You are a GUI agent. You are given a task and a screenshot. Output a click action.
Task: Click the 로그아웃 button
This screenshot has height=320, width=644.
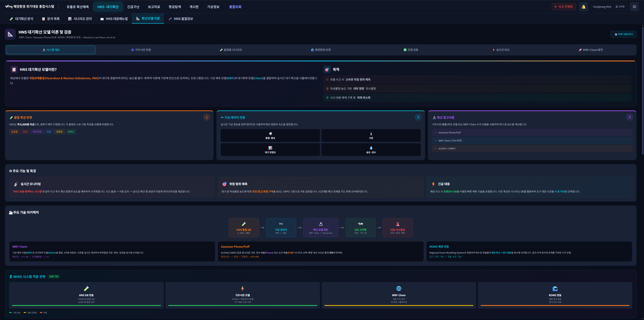[620, 7]
